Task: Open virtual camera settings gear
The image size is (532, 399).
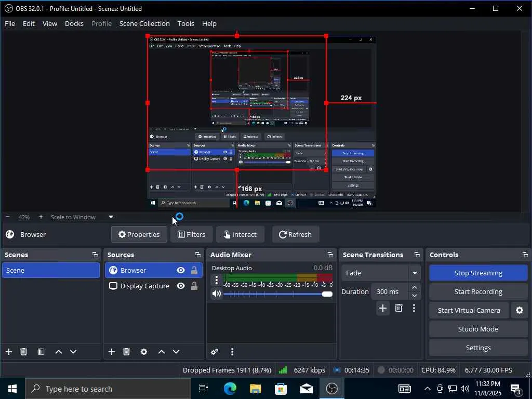Action: pyautogui.click(x=520, y=310)
